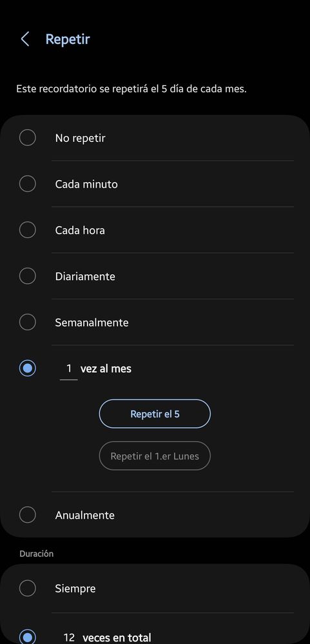
Task: Edit the monthly interval number field
Action: click(x=69, y=369)
